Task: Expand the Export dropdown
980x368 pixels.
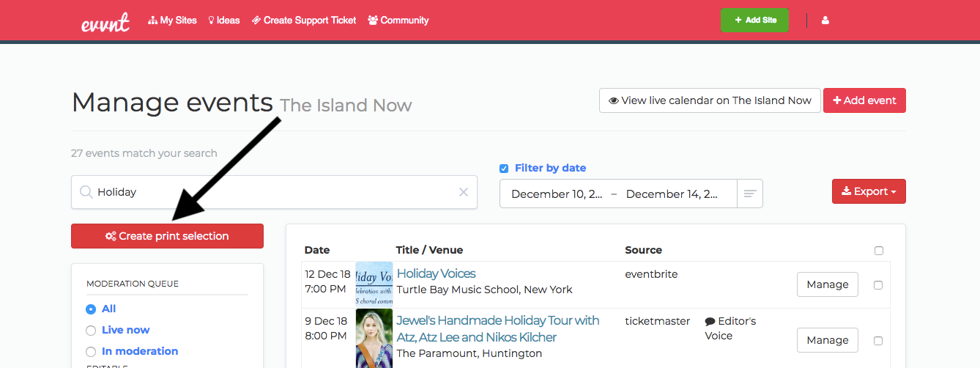Action: tap(869, 191)
